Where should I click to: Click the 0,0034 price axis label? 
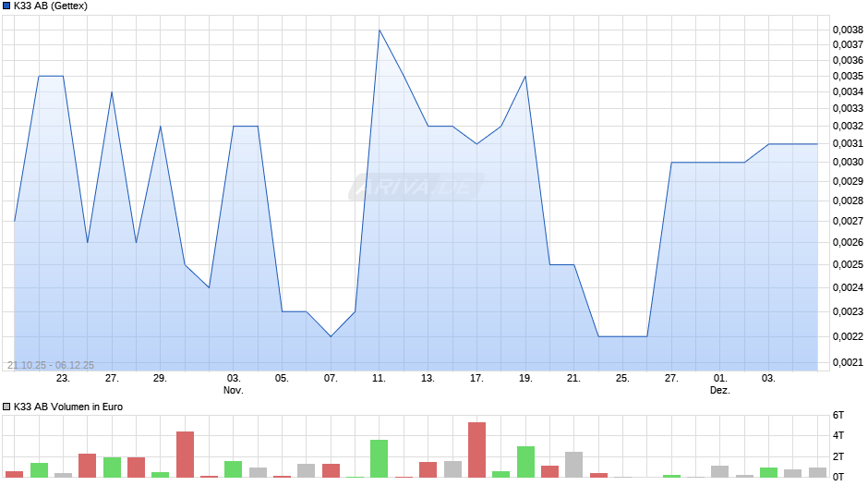pyautogui.click(x=848, y=91)
